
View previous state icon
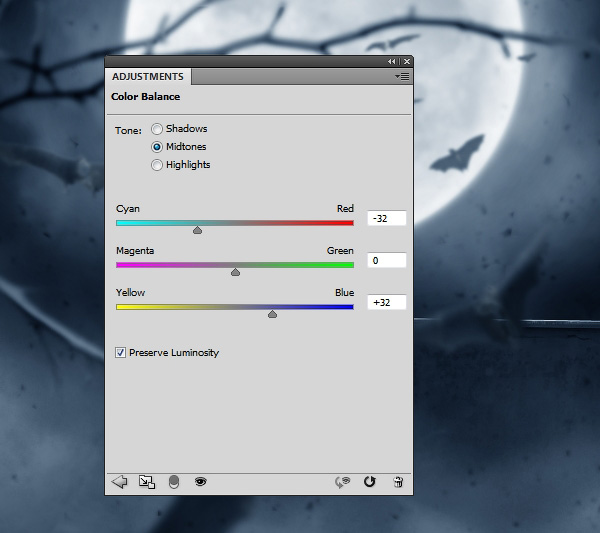[x=342, y=482]
